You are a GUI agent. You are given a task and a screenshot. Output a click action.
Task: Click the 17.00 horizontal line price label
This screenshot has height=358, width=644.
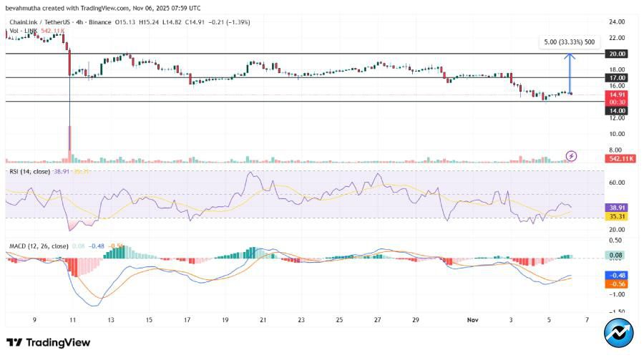(616, 77)
